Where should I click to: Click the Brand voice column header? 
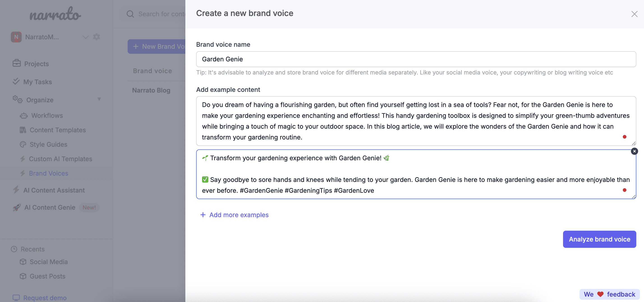pos(152,71)
